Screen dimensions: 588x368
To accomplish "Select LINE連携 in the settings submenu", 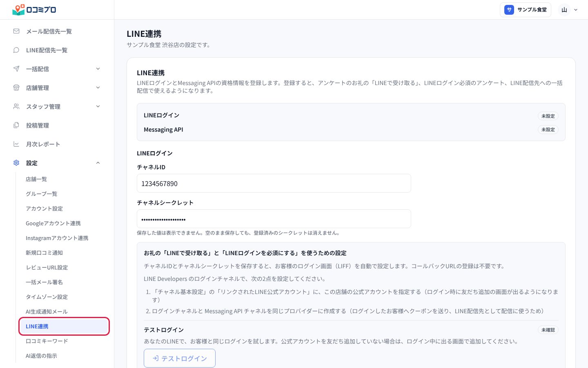I will tap(64, 326).
